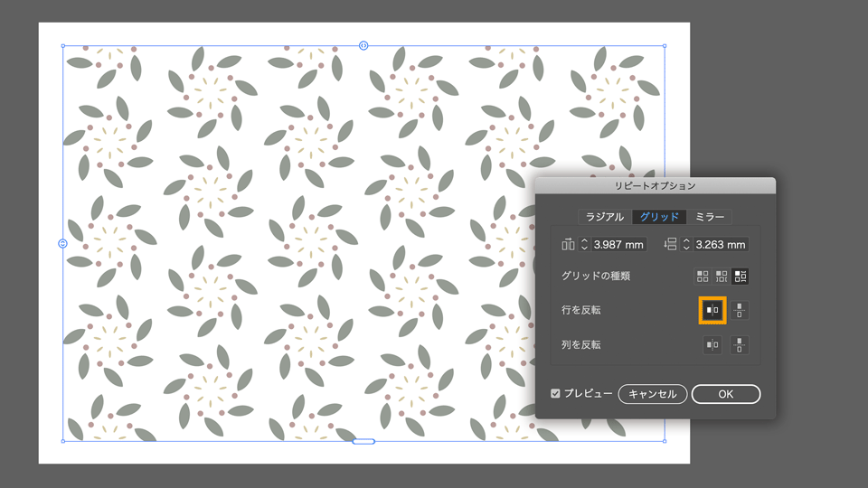This screenshot has height=488, width=868.
Task: Click the top center repeat spacing handle
Action: (x=363, y=45)
